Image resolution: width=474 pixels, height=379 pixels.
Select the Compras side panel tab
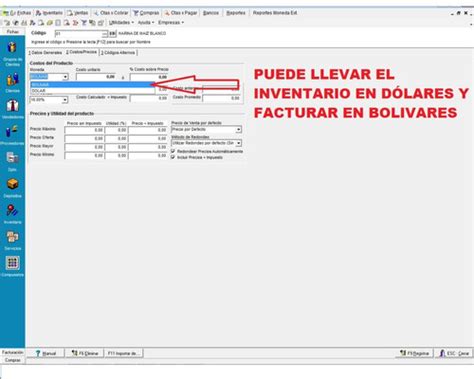pos(13,360)
